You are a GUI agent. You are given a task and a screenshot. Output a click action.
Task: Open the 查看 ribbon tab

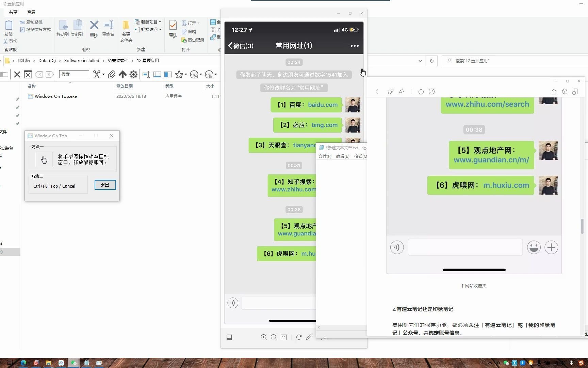(x=31, y=12)
